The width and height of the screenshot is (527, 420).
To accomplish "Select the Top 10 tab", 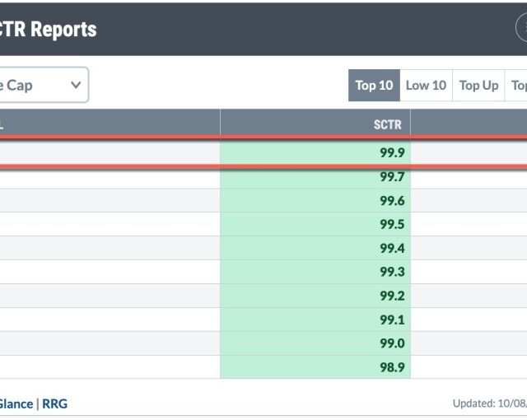I will click(374, 86).
